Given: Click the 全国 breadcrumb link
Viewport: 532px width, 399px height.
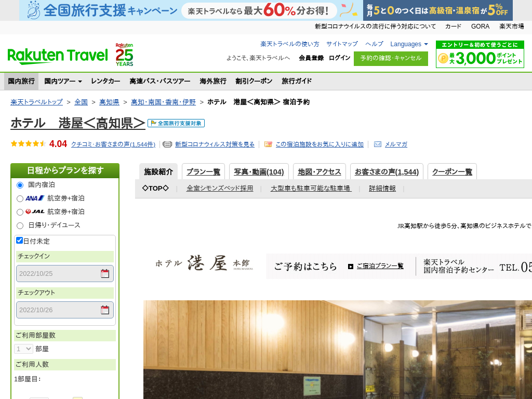Looking at the screenshot, I should pyautogui.click(x=81, y=102).
